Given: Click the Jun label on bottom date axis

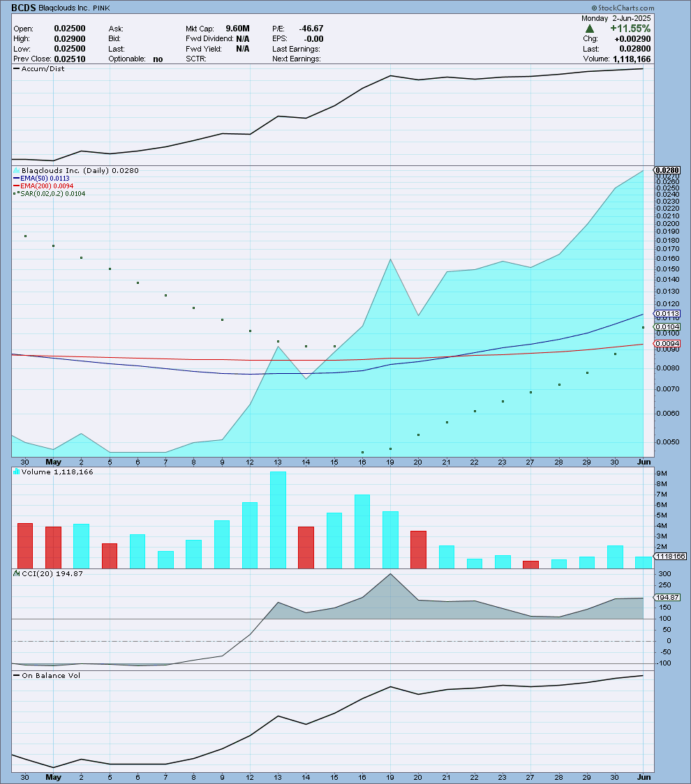Looking at the screenshot, I should point(644,778).
